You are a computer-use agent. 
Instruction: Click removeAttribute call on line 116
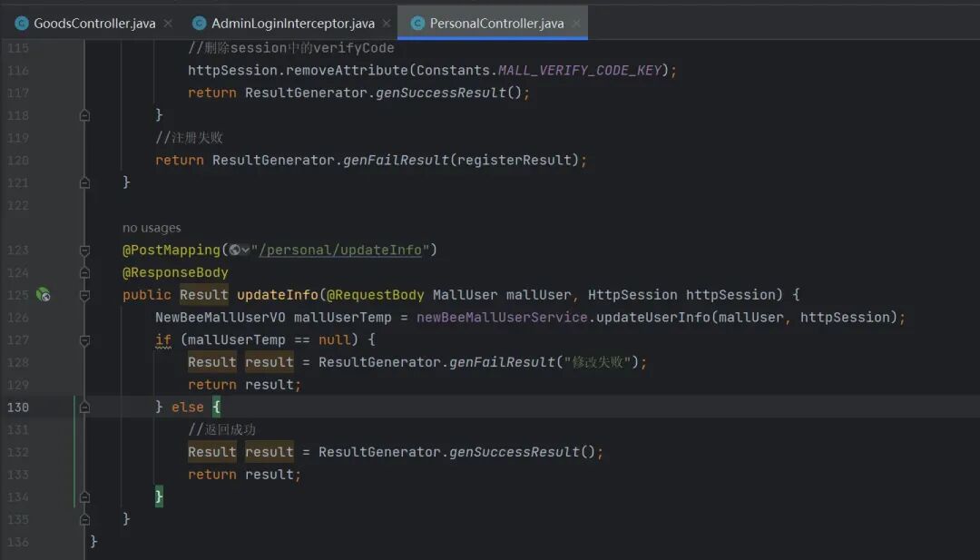(347, 70)
